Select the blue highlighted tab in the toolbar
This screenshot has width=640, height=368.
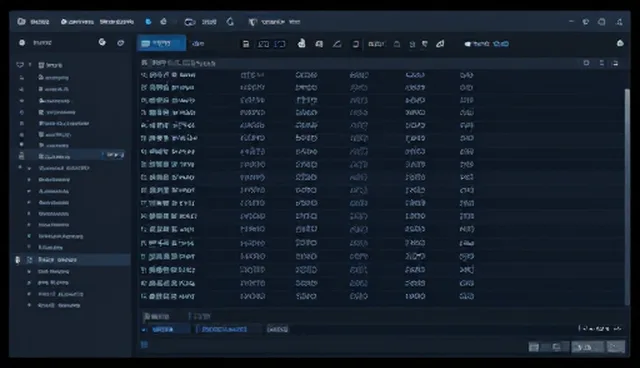[x=161, y=43]
